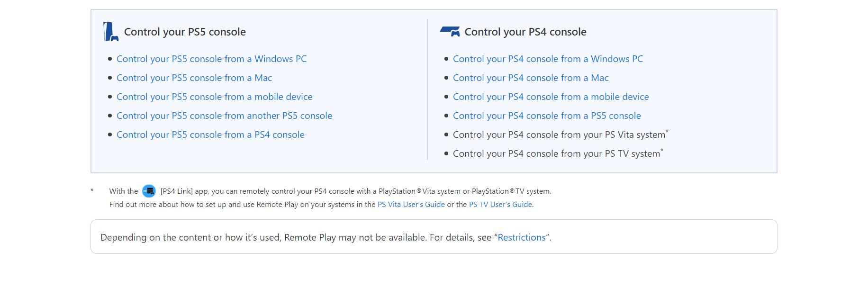
Task: Open PS4 control from mobile device link
Action: (x=551, y=97)
